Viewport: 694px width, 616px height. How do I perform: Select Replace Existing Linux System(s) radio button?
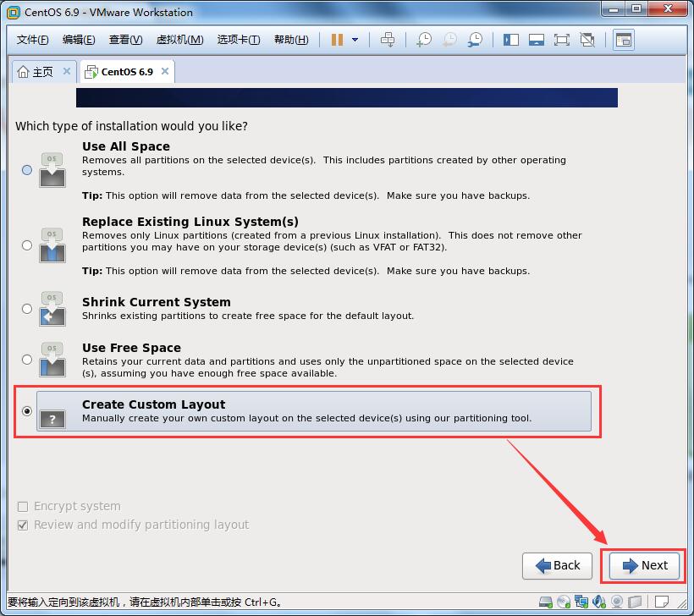pos(27,245)
